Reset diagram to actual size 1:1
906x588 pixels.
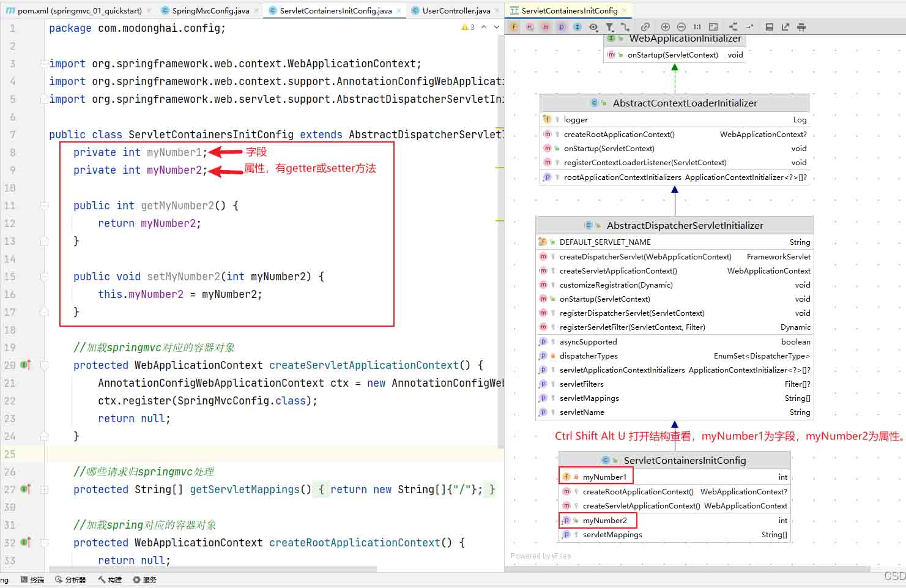(x=697, y=27)
